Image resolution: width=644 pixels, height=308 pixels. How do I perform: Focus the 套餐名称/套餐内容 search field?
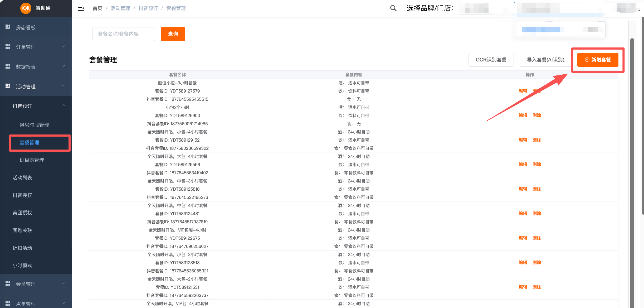click(124, 34)
